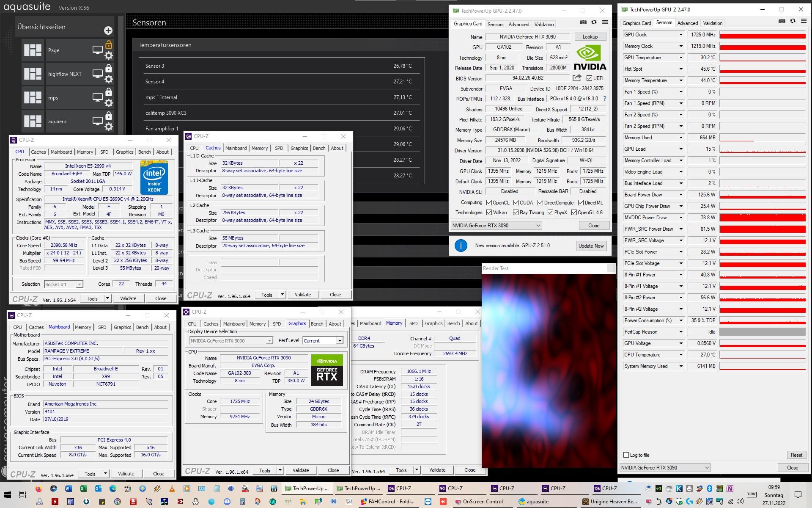The height and width of the screenshot is (508, 812).
Task: Open the Perf Level Current dropdown in CPU-Z
Action: tap(339, 341)
